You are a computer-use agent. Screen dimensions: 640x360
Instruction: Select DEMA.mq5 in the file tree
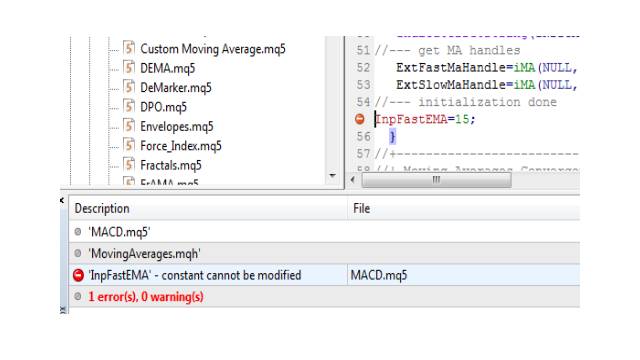pyautogui.click(x=167, y=68)
